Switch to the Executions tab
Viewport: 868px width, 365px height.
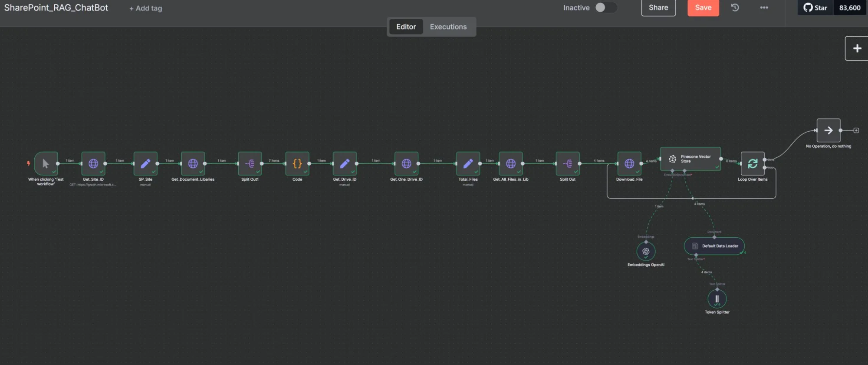(448, 27)
